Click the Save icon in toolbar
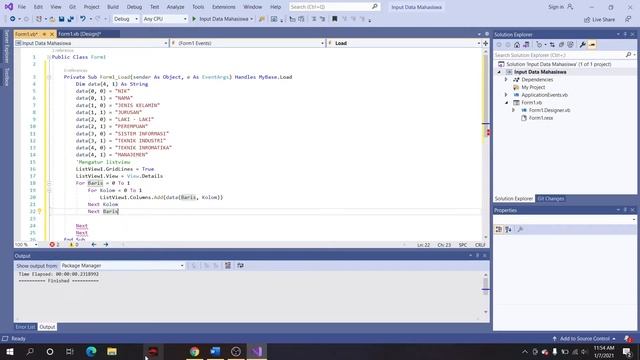This screenshot has width=640, height=360. pyautogui.click(x=61, y=19)
